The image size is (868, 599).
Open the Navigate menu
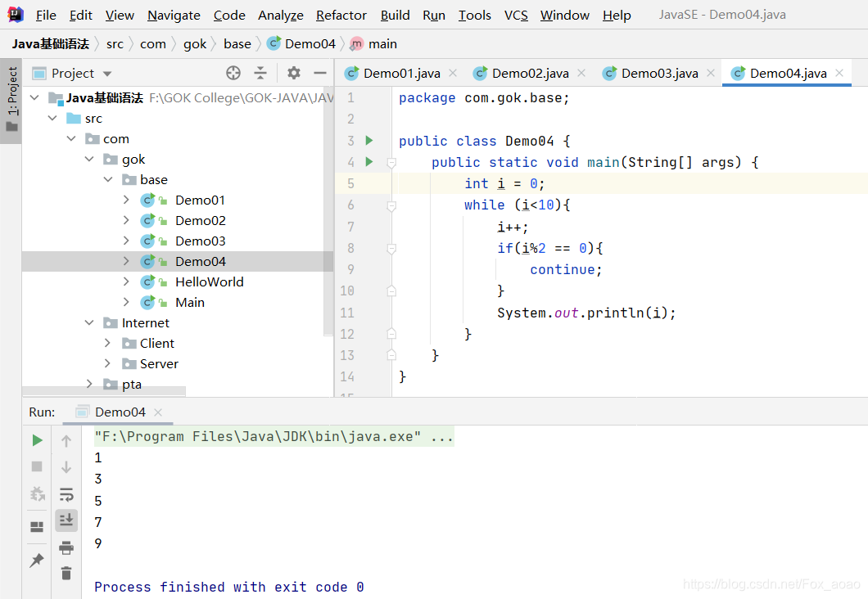coord(174,15)
